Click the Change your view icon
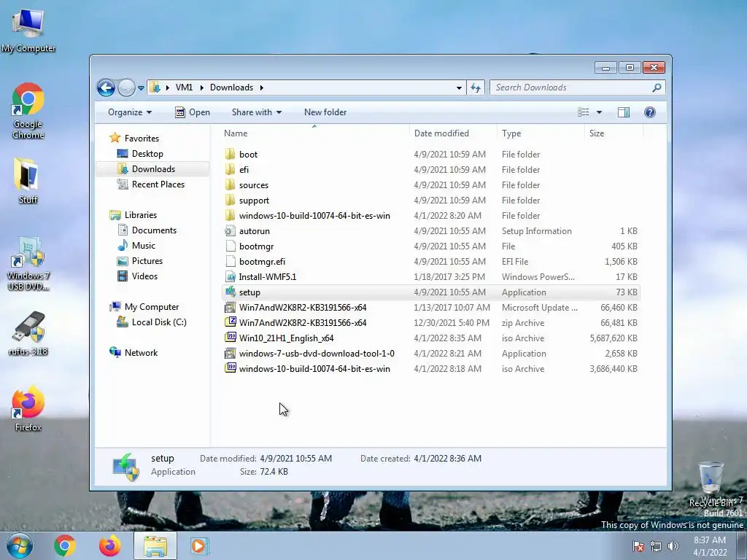The image size is (747, 560). coord(583,112)
